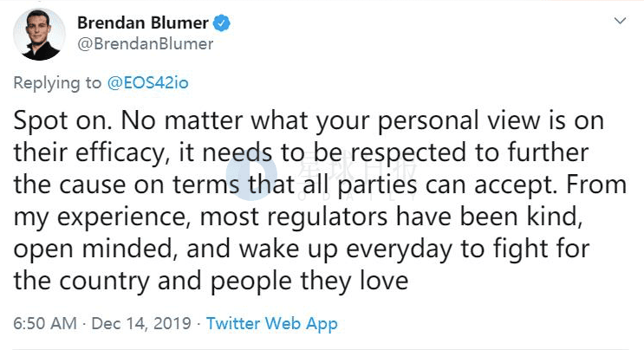Image resolution: width=644 pixels, height=350 pixels.
Task: Click the Brendan Blumer display name
Action: 143,23
